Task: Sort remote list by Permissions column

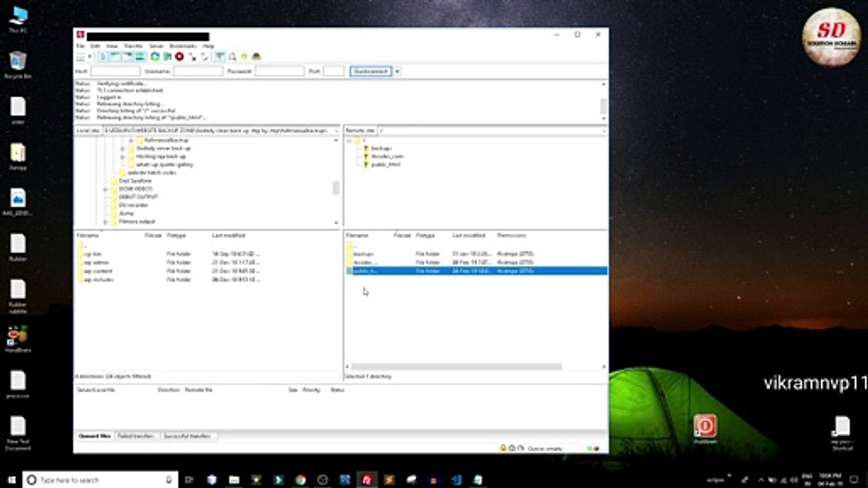Action: coord(511,235)
